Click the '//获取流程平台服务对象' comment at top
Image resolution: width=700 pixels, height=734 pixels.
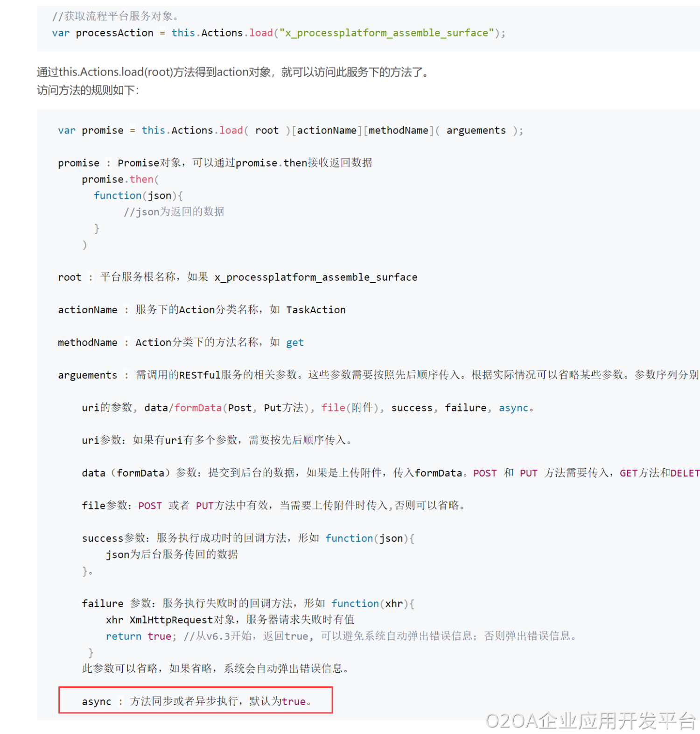pos(115,16)
